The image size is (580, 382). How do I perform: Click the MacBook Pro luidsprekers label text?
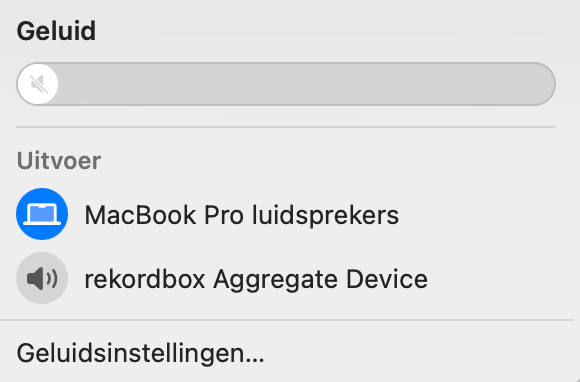(242, 215)
